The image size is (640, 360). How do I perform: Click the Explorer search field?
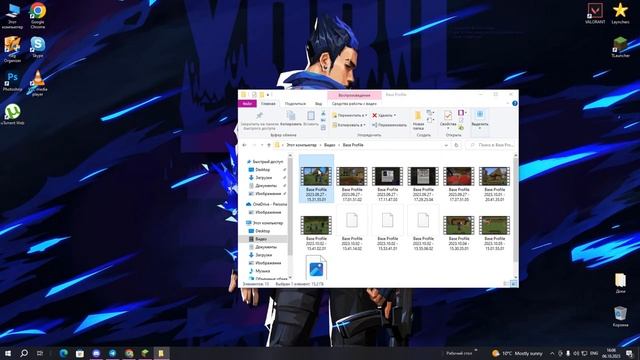pos(491,145)
